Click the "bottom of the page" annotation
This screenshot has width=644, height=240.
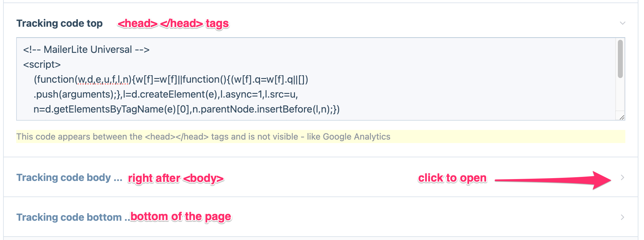(x=181, y=216)
